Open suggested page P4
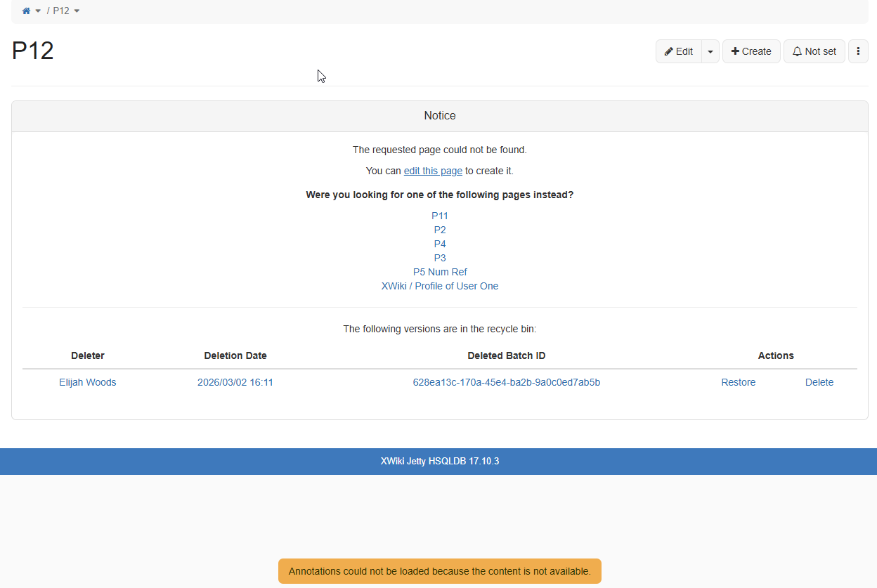 point(440,244)
